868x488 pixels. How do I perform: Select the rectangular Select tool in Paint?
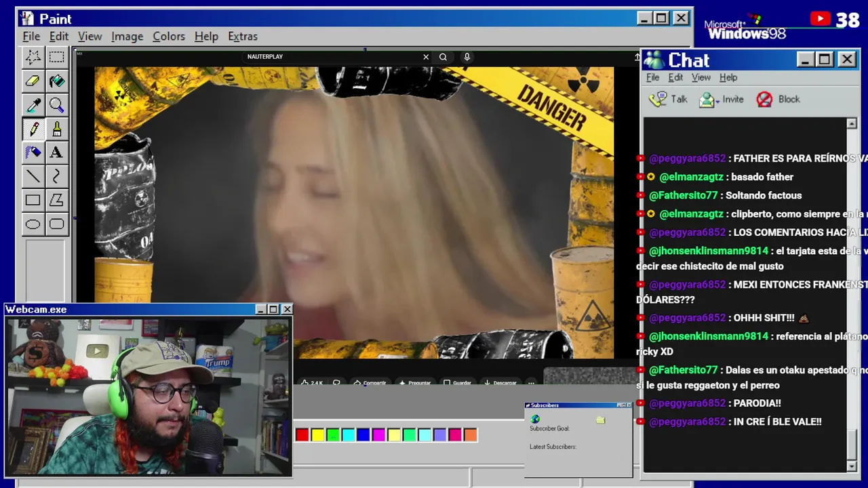click(x=56, y=58)
